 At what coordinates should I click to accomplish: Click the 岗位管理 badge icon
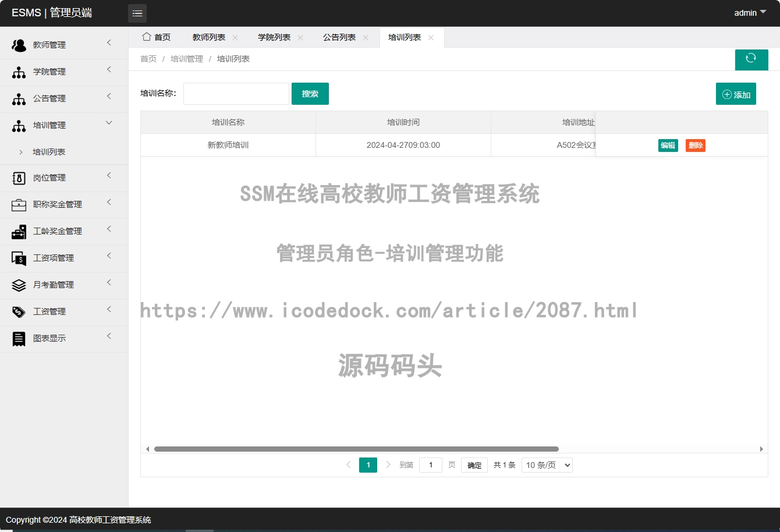coord(19,178)
